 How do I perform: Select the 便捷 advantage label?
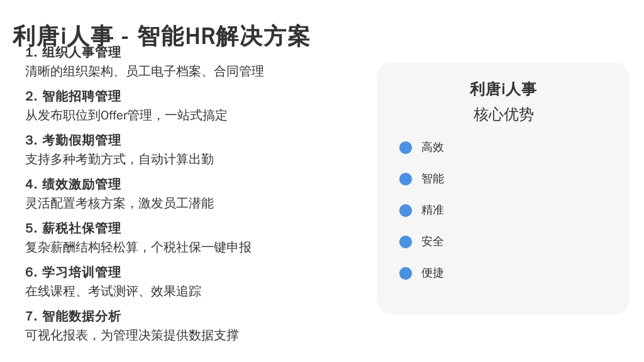pyautogui.click(x=433, y=273)
